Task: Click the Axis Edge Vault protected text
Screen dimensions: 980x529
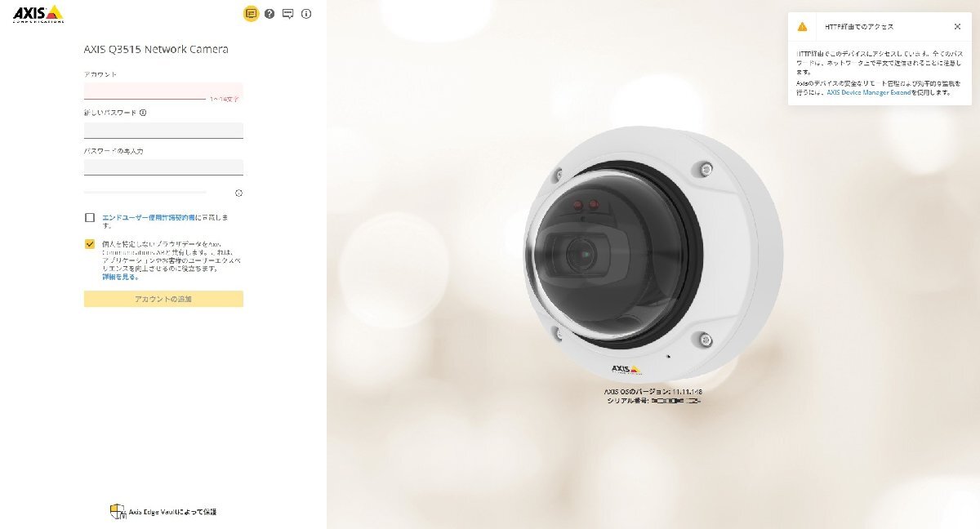Action: point(173,512)
